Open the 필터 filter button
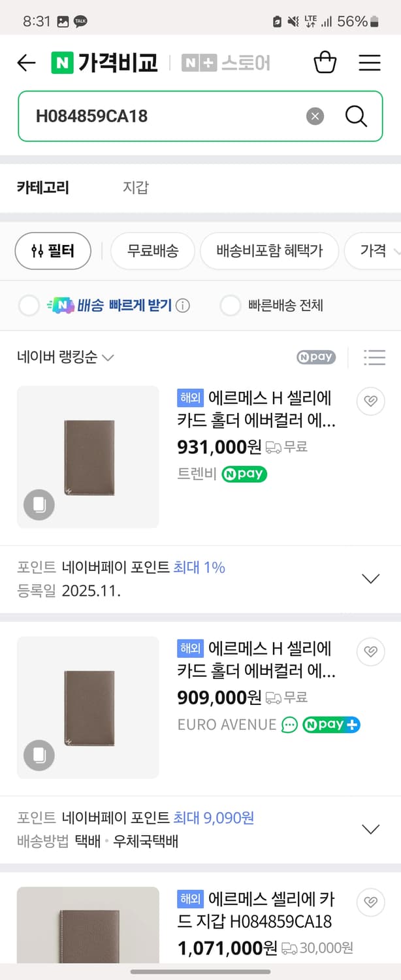 pos(53,251)
